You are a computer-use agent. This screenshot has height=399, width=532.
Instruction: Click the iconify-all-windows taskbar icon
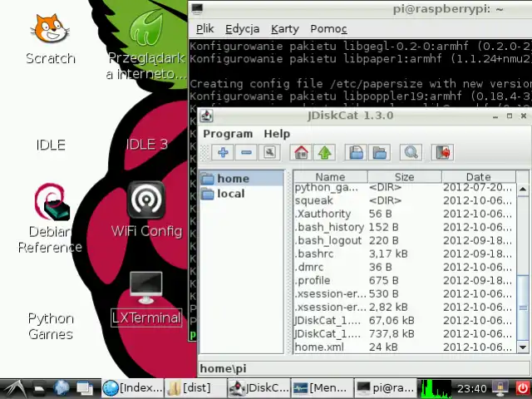(85, 388)
